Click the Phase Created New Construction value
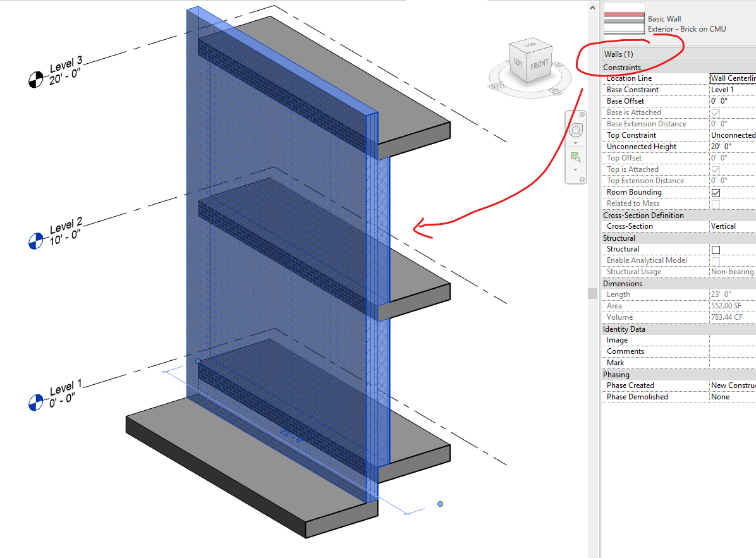The image size is (756, 558). pos(733,385)
